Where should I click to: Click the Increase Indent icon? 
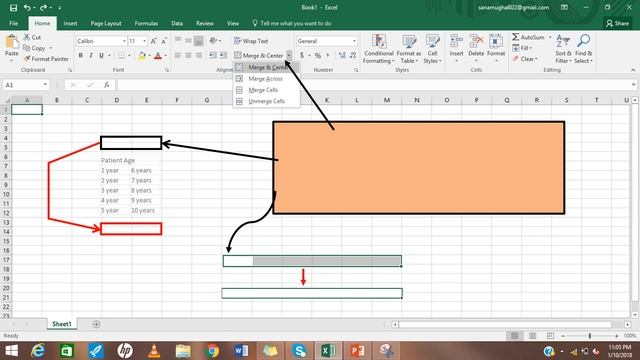point(223,55)
